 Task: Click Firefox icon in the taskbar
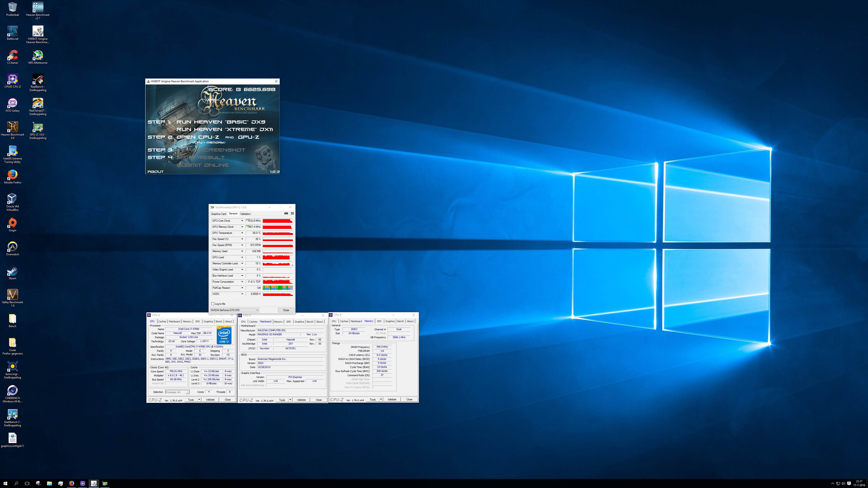coord(71,483)
